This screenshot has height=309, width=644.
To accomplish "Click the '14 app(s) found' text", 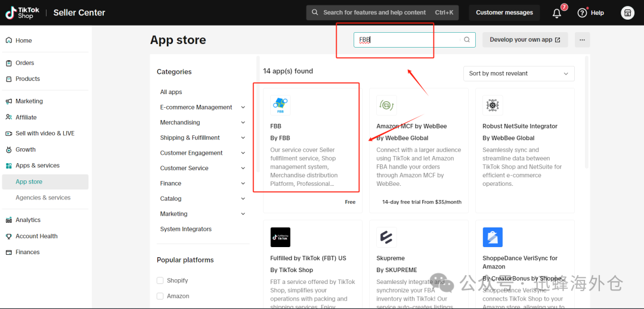I will click(288, 71).
